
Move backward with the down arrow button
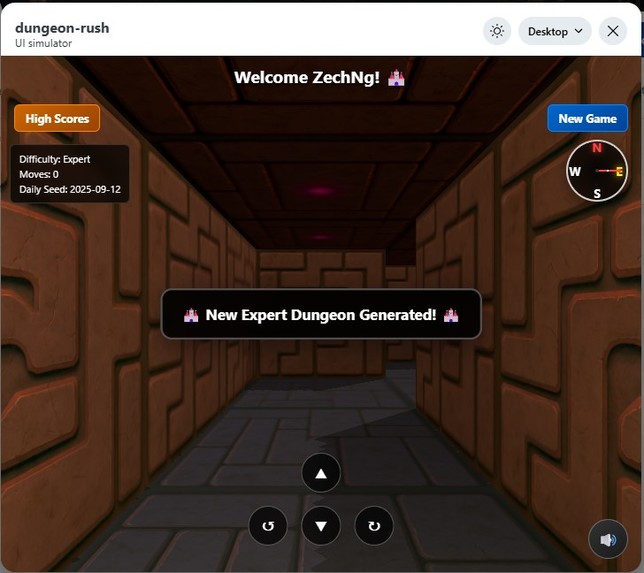[x=321, y=526]
